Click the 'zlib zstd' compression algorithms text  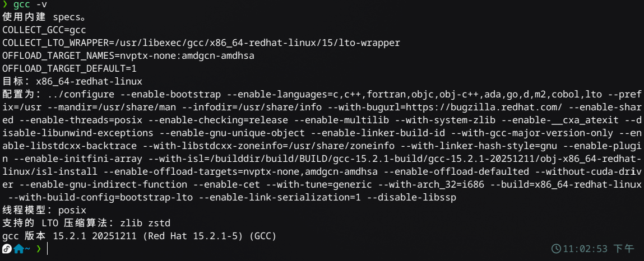[x=145, y=223]
